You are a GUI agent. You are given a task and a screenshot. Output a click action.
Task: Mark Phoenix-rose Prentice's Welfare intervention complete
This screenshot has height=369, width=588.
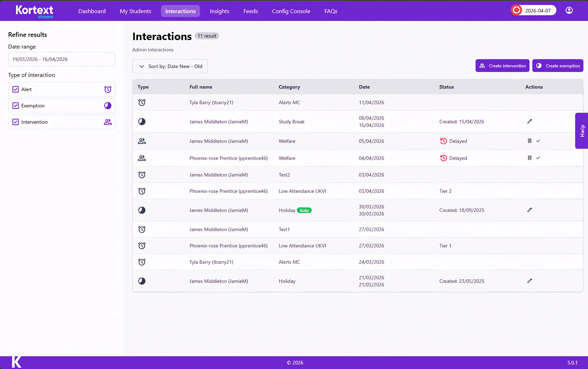pos(538,158)
